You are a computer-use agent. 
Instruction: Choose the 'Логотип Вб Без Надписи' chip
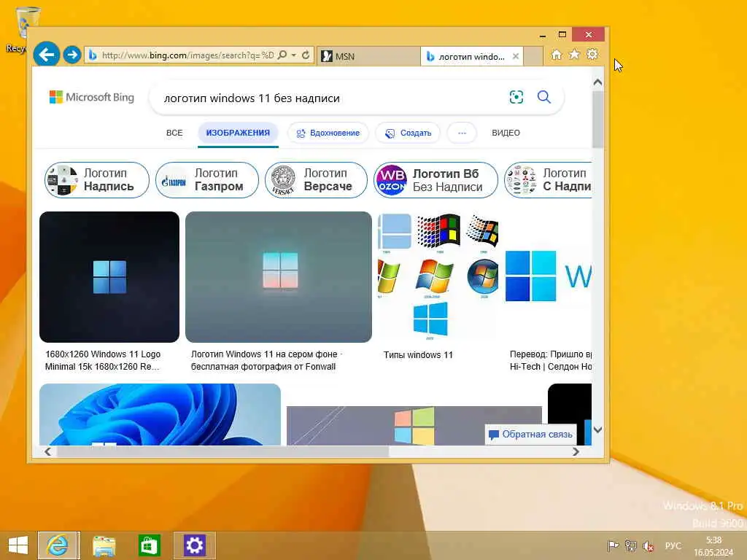(436, 180)
